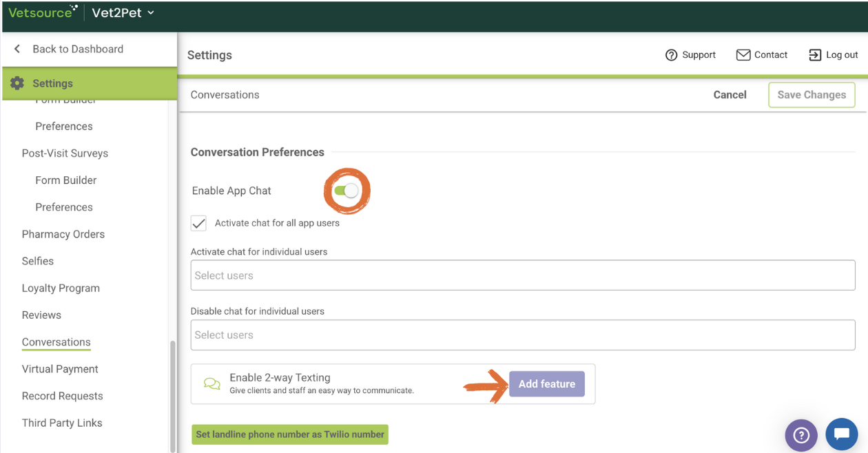Open Activate chat for individual users selector
This screenshot has width=868, height=453.
click(x=522, y=275)
